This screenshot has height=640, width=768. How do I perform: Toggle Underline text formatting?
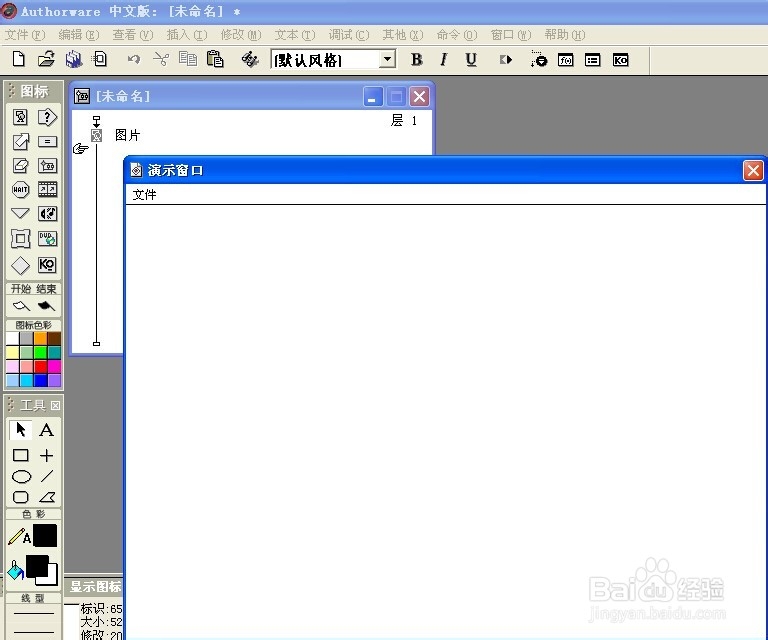click(471, 60)
